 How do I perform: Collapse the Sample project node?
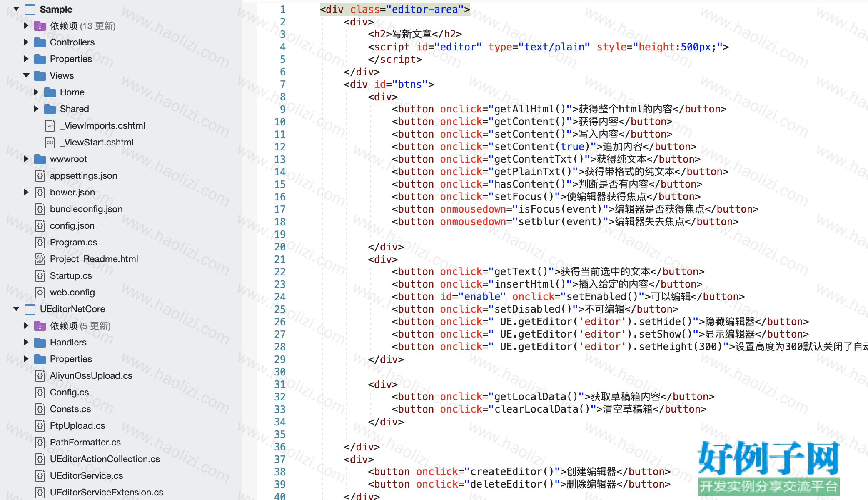pos(16,9)
